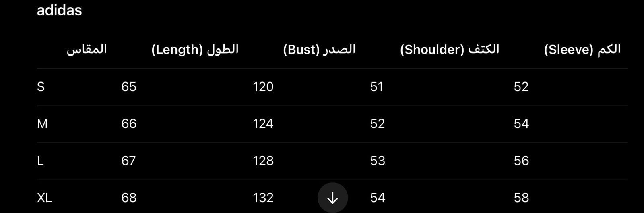This screenshot has height=213, width=644.
Task: Select the M size row label
Action: (42, 124)
